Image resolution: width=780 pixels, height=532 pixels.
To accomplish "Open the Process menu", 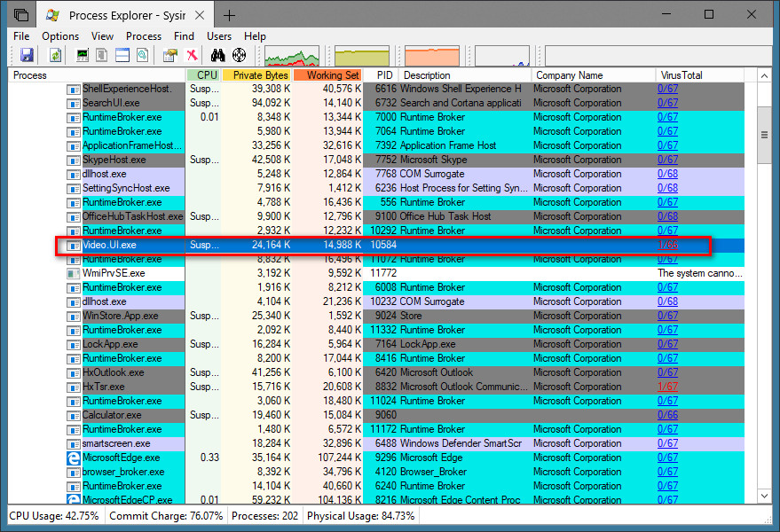I will coord(142,35).
